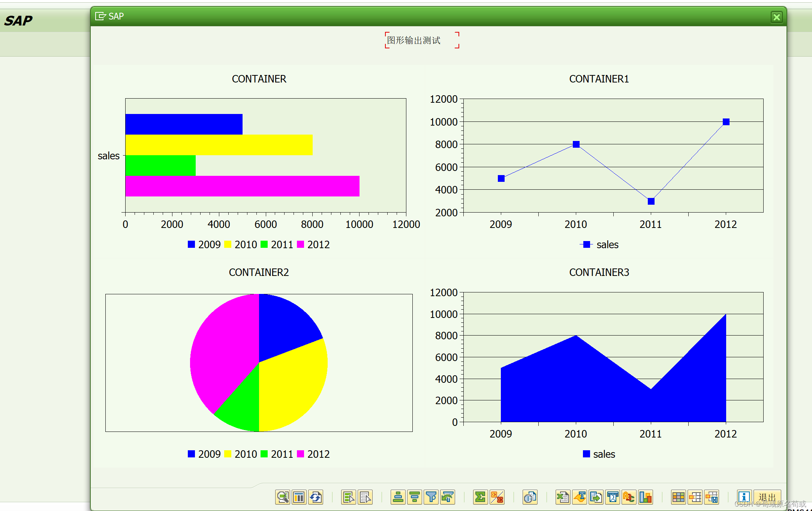Click the subtotals icon next to sum
The height and width of the screenshot is (511, 812).
coord(498,498)
